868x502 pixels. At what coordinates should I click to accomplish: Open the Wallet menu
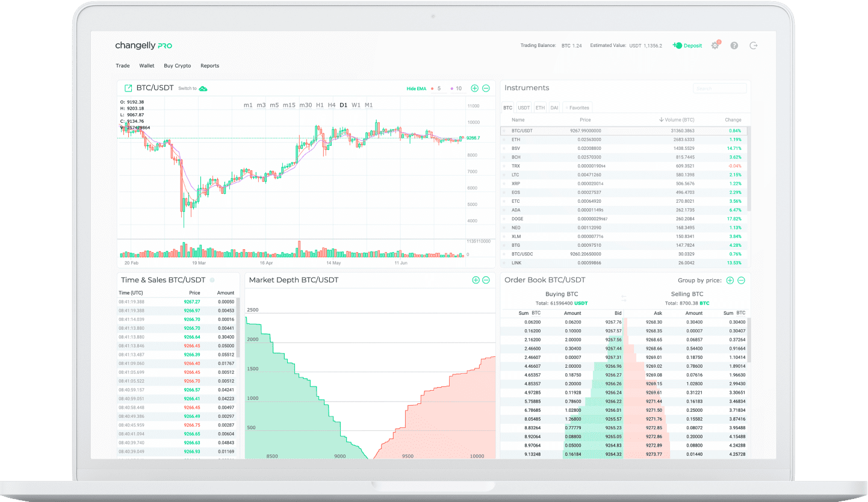point(146,66)
